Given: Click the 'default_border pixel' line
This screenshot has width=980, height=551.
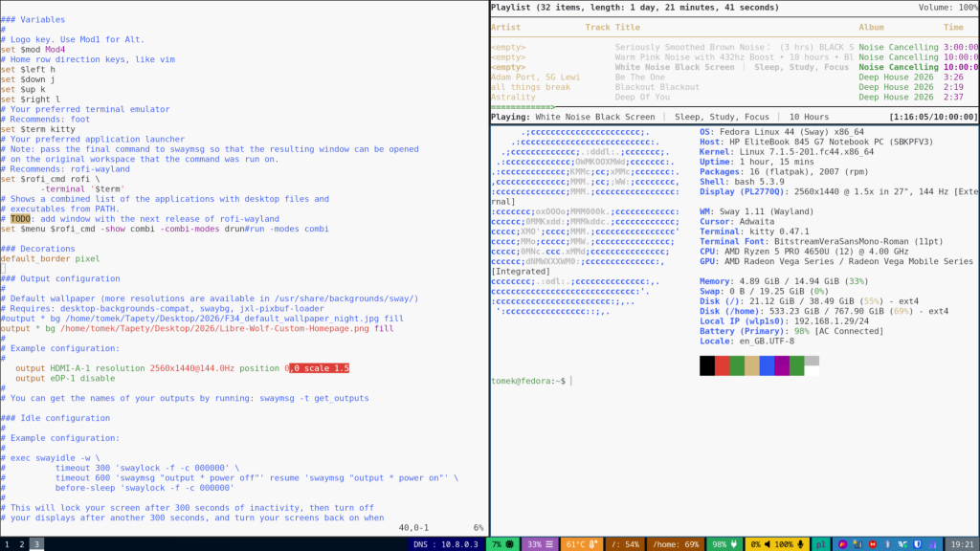Looking at the screenshot, I should click(x=50, y=258).
